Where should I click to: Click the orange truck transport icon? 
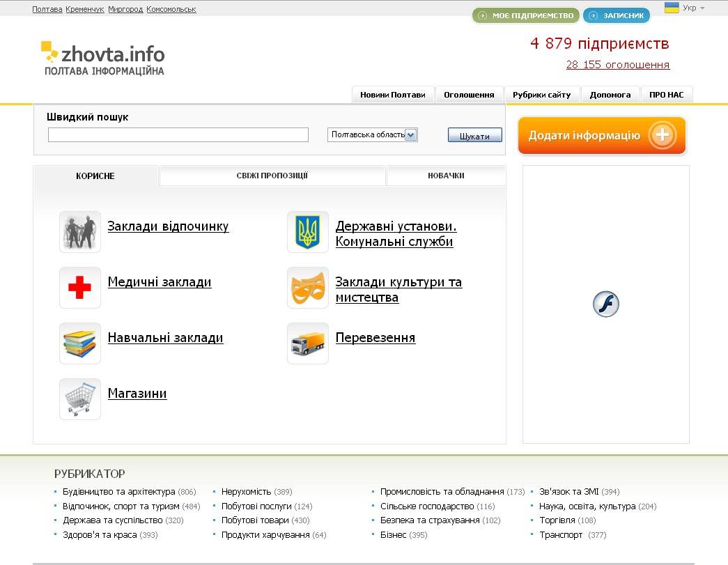point(307,343)
